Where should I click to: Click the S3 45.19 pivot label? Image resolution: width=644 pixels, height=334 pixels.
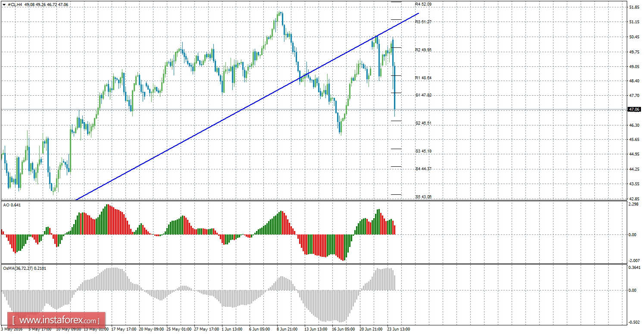click(x=423, y=151)
